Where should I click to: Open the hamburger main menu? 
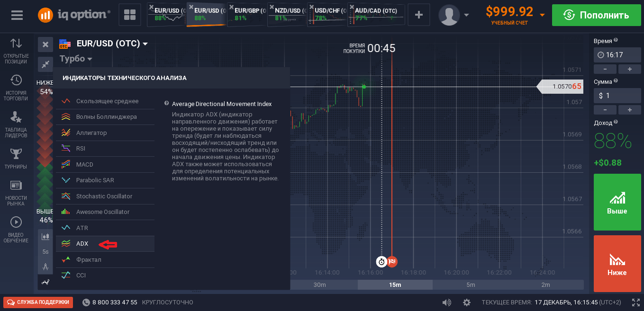(17, 15)
